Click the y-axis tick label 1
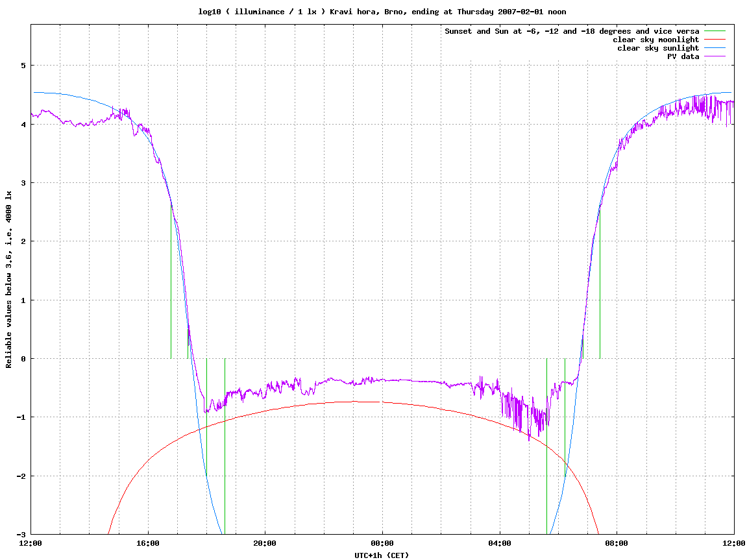This screenshot has height=560, width=747. point(23,300)
